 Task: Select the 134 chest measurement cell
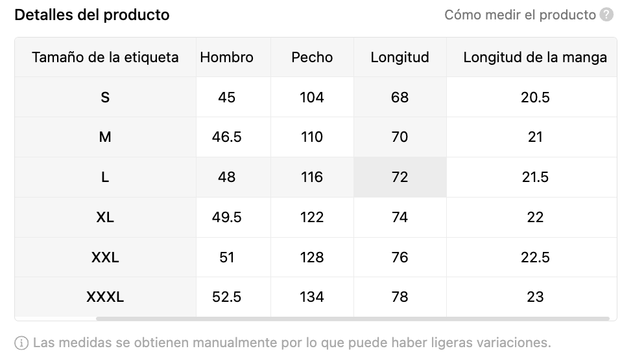click(x=312, y=297)
